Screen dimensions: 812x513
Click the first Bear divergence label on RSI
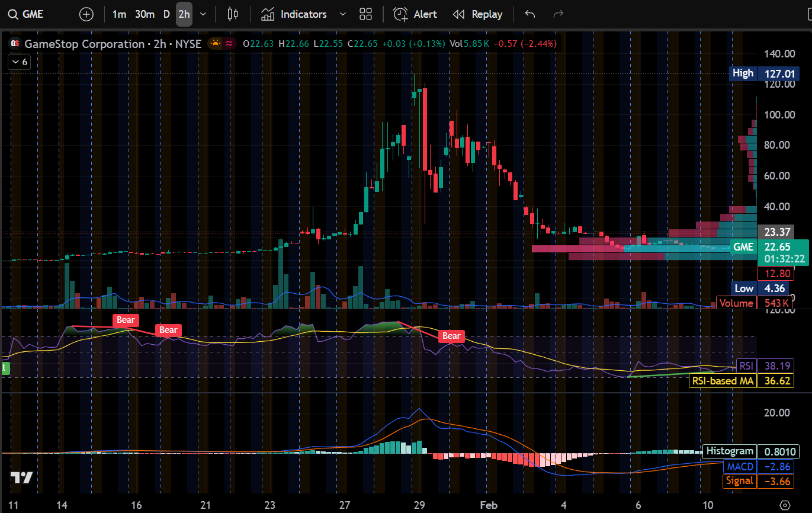(126, 320)
